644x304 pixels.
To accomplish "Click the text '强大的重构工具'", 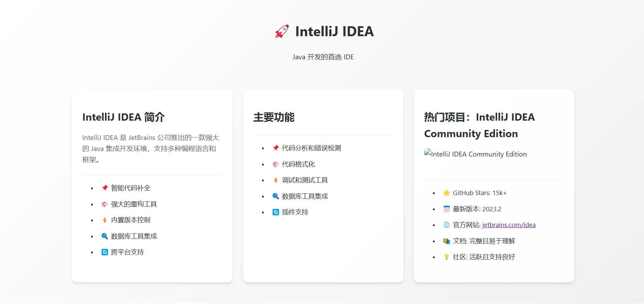I will (134, 204).
